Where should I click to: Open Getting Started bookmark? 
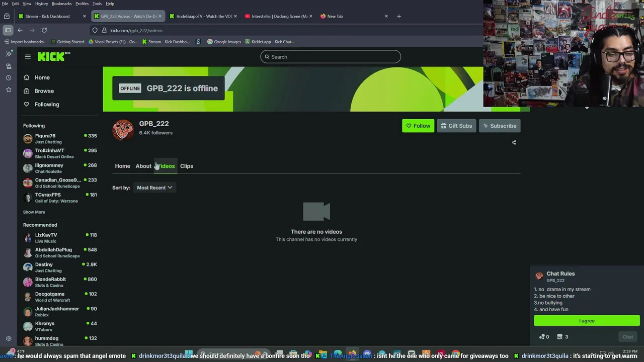[x=67, y=42]
